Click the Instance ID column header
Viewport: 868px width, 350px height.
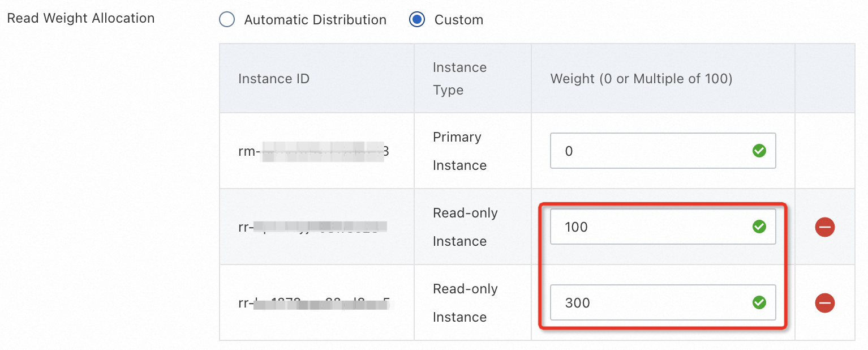pyautogui.click(x=274, y=79)
